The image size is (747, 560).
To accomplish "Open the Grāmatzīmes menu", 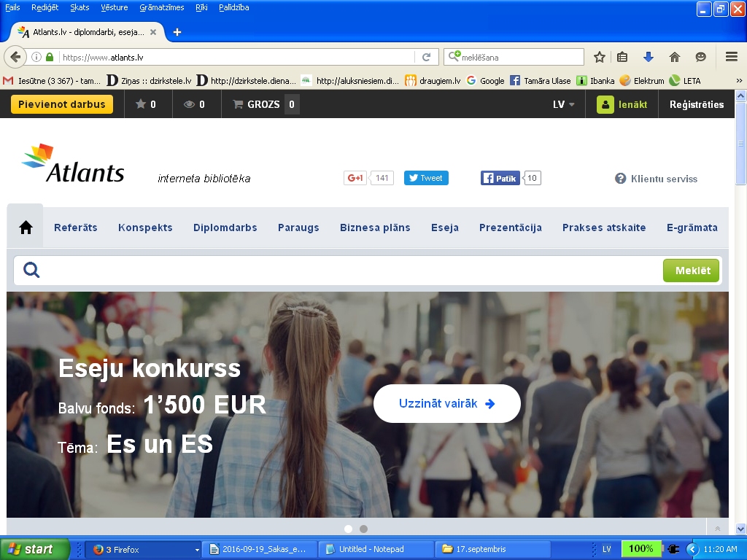I will [x=161, y=7].
